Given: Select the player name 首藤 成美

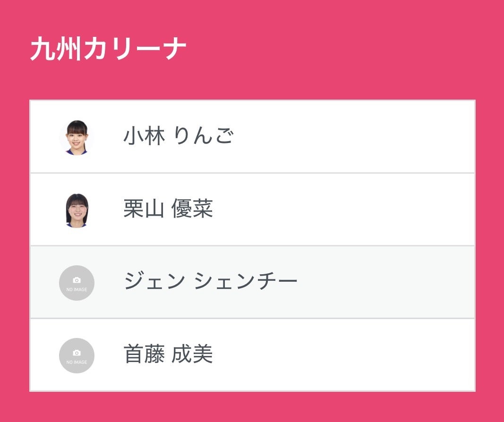Looking at the screenshot, I should [168, 354].
